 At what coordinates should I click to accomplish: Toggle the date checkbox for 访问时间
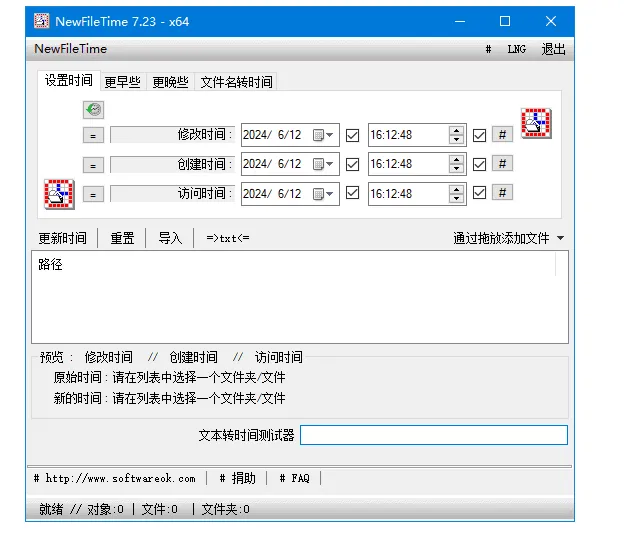tap(352, 193)
